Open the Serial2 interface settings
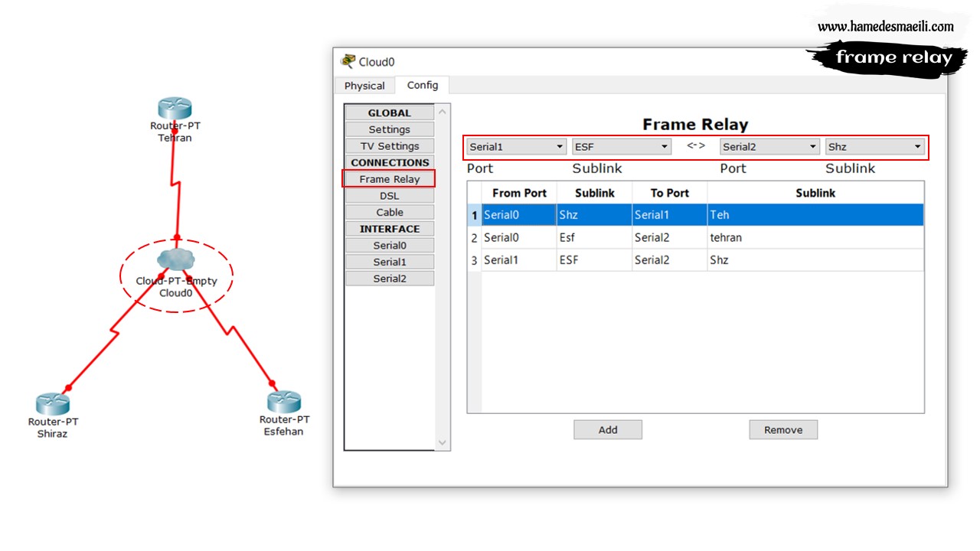Viewport: 980px width, 551px height. 390,279
